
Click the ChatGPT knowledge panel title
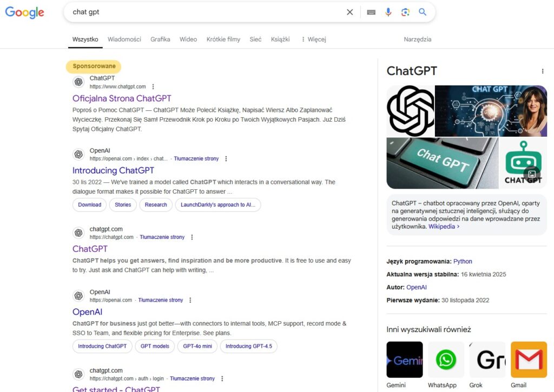[412, 71]
